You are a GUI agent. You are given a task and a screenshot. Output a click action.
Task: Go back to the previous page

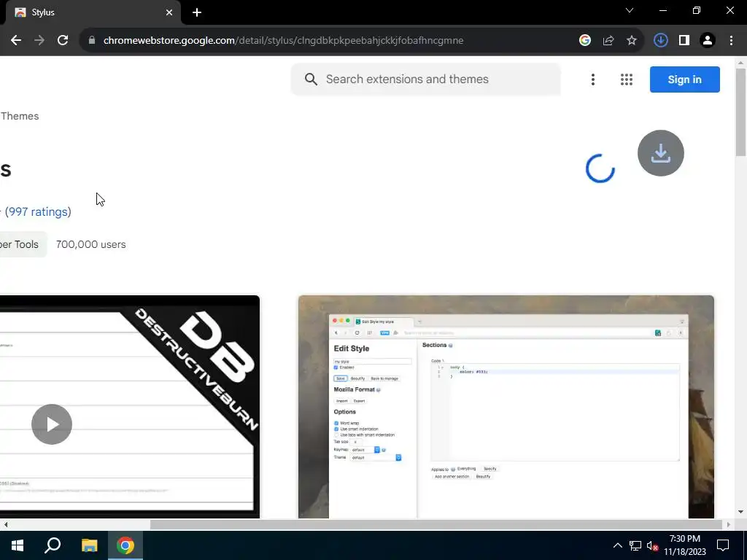pyautogui.click(x=16, y=41)
